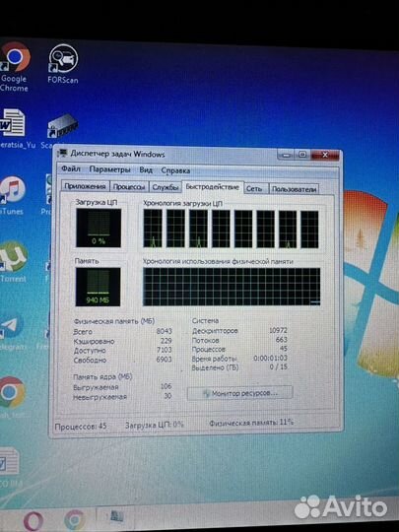Launch FORScan desktop shortcut
Image resolution: width=399 pixels, height=532 pixels.
[63, 64]
